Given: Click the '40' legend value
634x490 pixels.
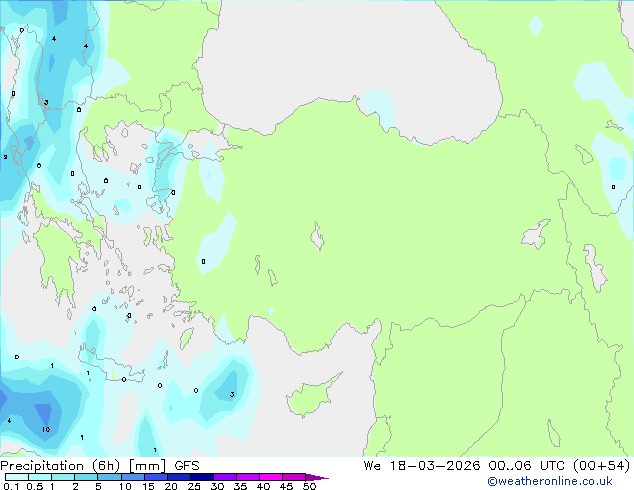Looking at the screenshot, I should (x=263, y=486).
